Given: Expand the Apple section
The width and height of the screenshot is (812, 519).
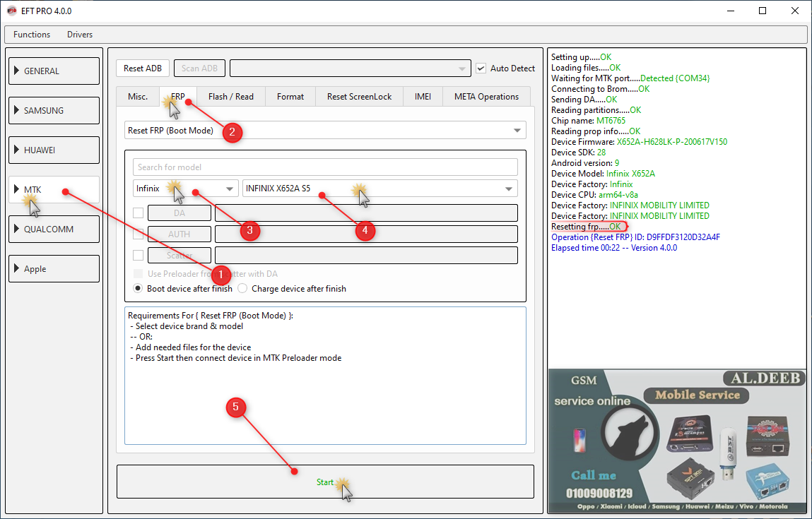Looking at the screenshot, I should tap(54, 268).
